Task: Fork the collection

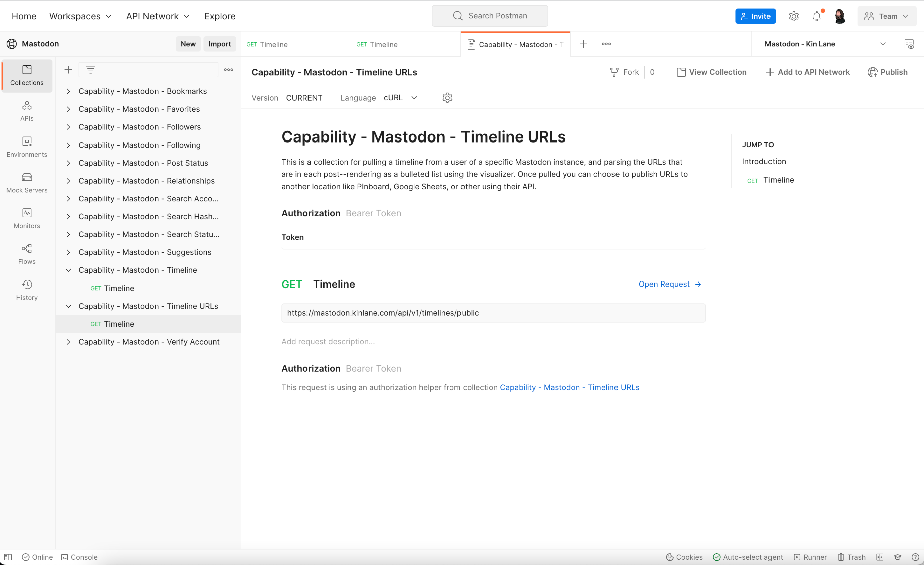Action: click(624, 72)
